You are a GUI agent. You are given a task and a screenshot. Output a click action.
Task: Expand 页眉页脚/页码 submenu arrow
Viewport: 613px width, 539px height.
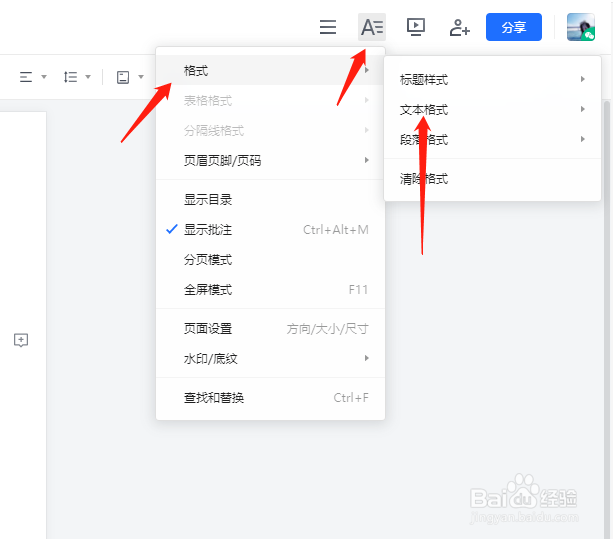(x=366, y=160)
